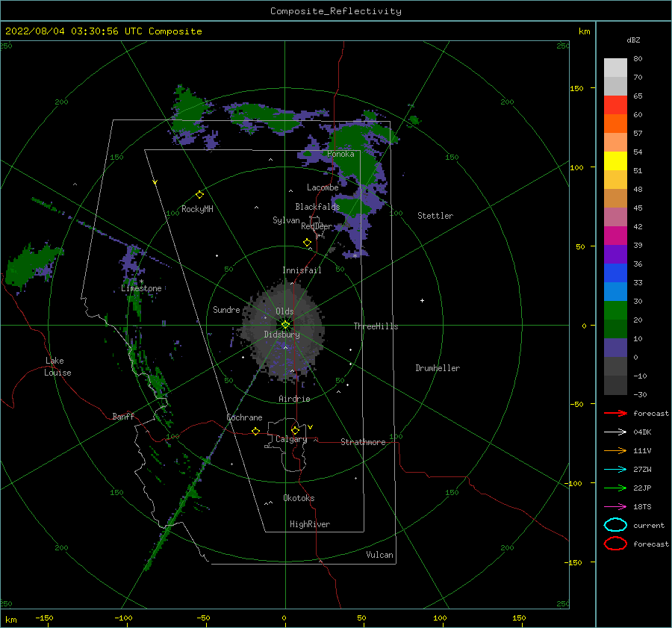Screen dimensions: 672x628
Task: Click the 2022/08/04 03:30:56 UTC timestamp
Action: (x=74, y=31)
